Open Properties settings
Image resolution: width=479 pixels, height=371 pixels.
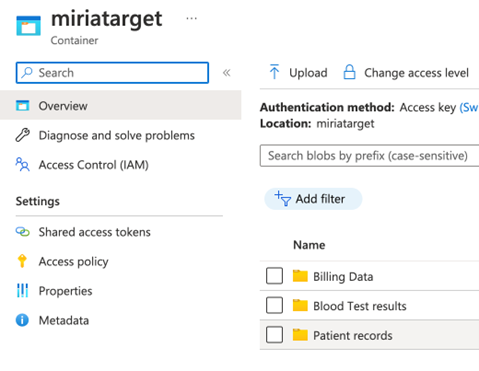pyautogui.click(x=65, y=291)
